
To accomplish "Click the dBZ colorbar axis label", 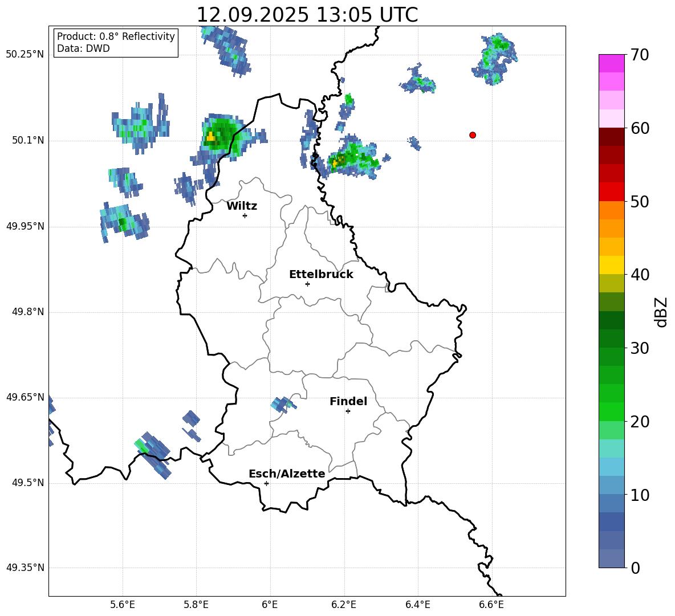I will pos(661,312).
